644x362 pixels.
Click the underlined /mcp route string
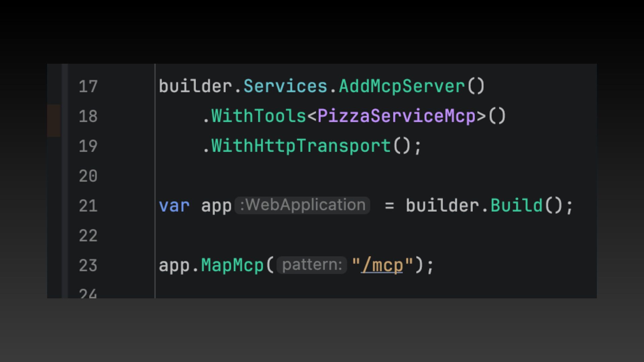tap(382, 265)
